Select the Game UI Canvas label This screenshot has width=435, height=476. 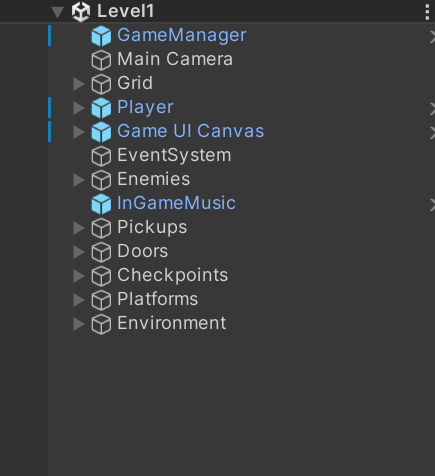[x=190, y=131]
